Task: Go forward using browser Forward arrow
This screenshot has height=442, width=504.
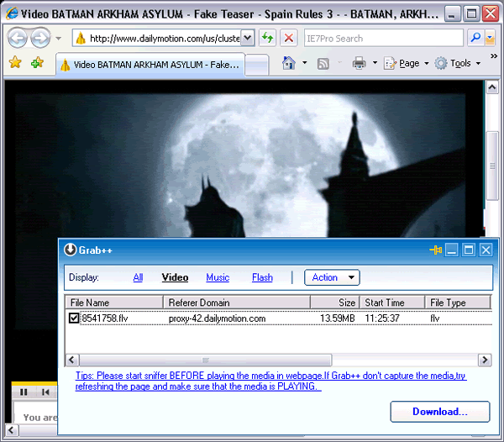Action: coord(40,39)
